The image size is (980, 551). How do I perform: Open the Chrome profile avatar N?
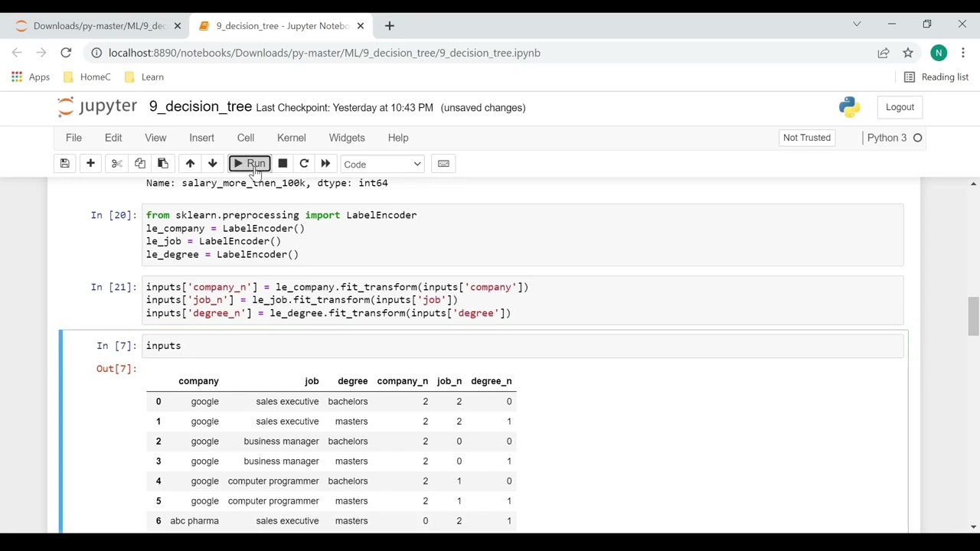pos(939,53)
